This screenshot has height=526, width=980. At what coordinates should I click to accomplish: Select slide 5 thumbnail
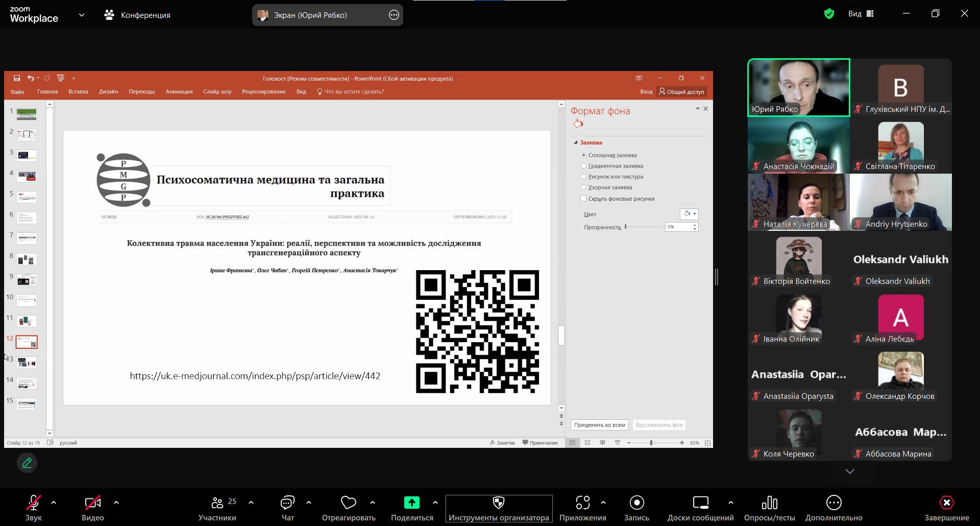point(27,197)
